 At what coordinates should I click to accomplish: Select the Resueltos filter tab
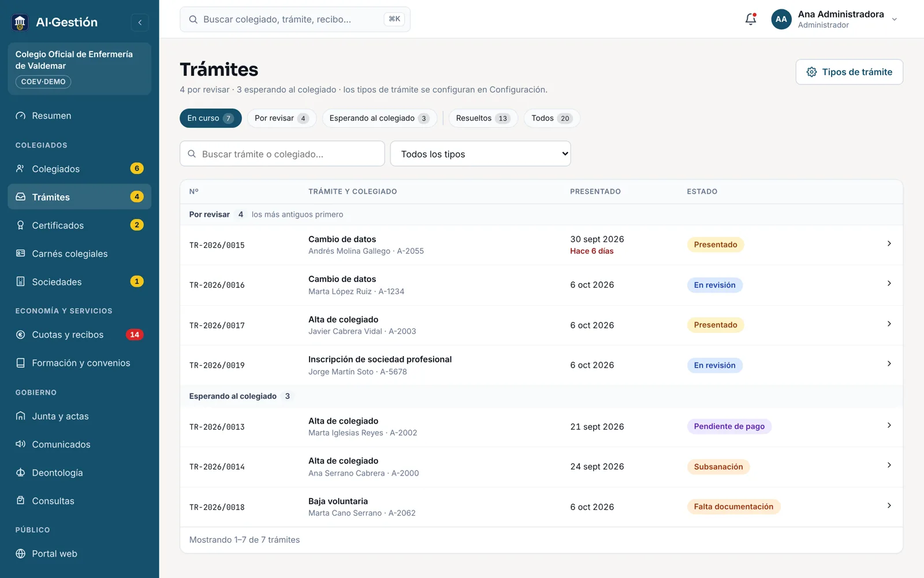pyautogui.click(x=483, y=118)
